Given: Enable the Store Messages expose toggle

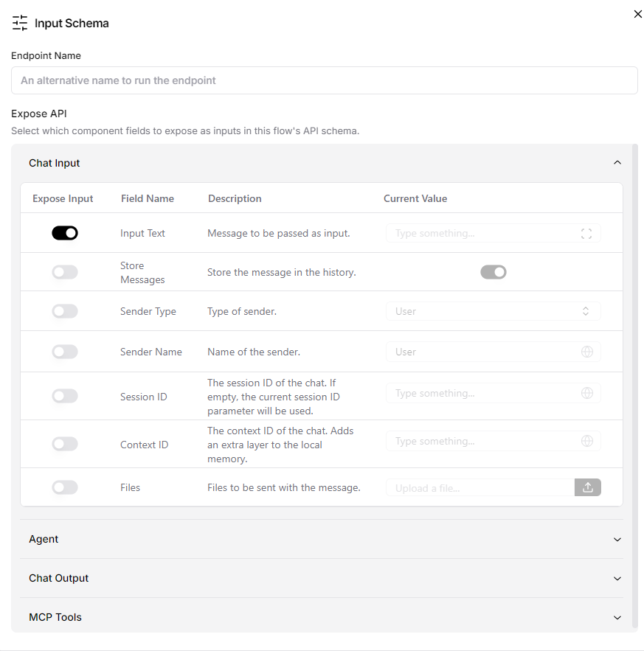Looking at the screenshot, I should pyautogui.click(x=65, y=273).
